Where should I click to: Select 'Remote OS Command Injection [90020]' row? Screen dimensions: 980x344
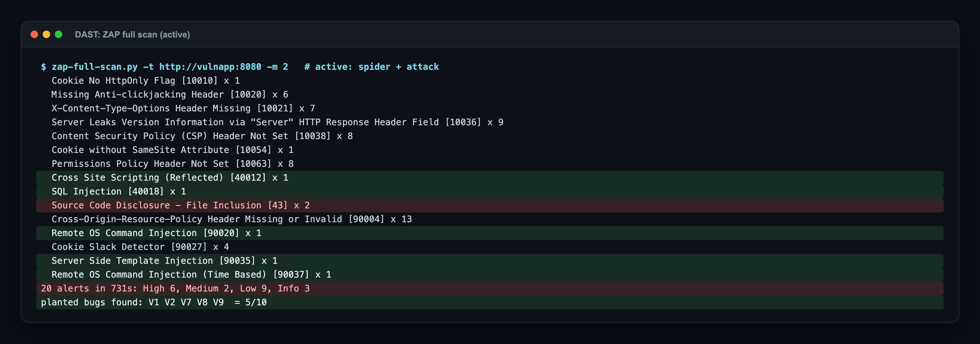click(x=490, y=233)
